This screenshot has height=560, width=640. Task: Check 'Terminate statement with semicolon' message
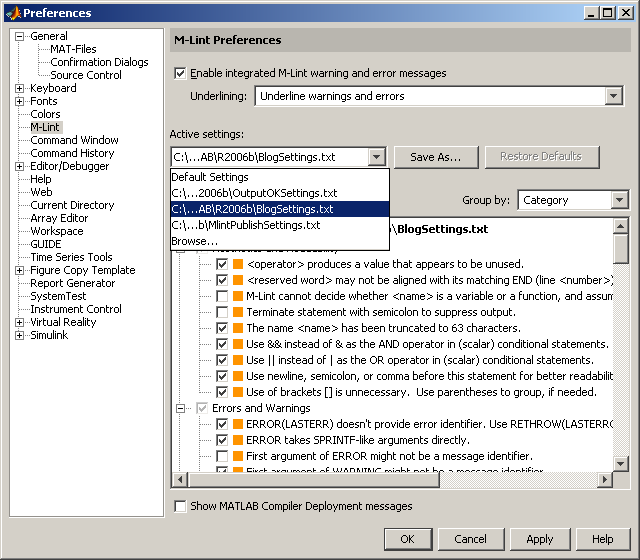coord(222,312)
